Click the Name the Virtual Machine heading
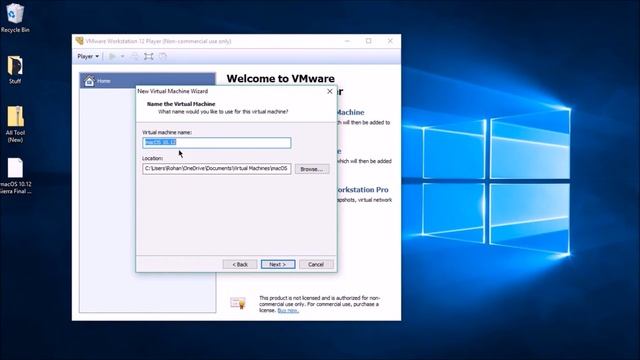The height and width of the screenshot is (360, 640). (x=181, y=104)
